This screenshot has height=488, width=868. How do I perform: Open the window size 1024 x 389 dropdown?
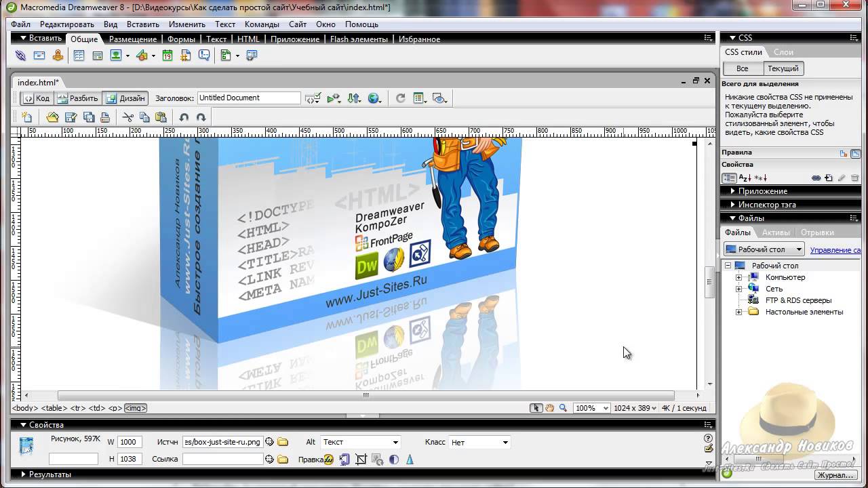pyautogui.click(x=635, y=408)
